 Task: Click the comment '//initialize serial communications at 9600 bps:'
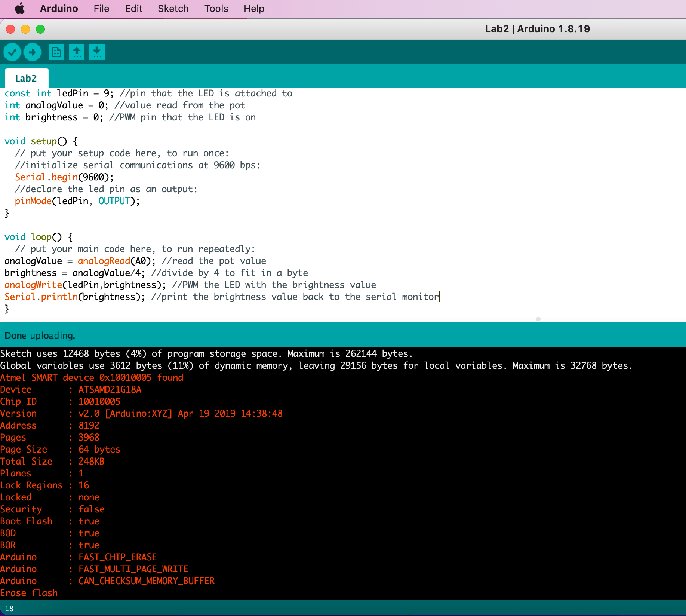[138, 165]
